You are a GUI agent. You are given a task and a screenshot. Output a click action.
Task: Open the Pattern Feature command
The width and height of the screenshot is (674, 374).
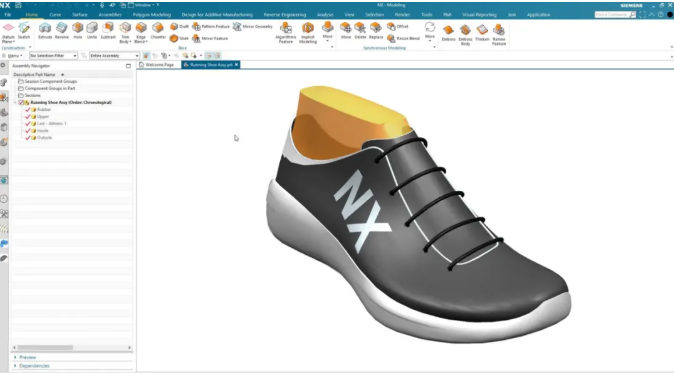211,26
